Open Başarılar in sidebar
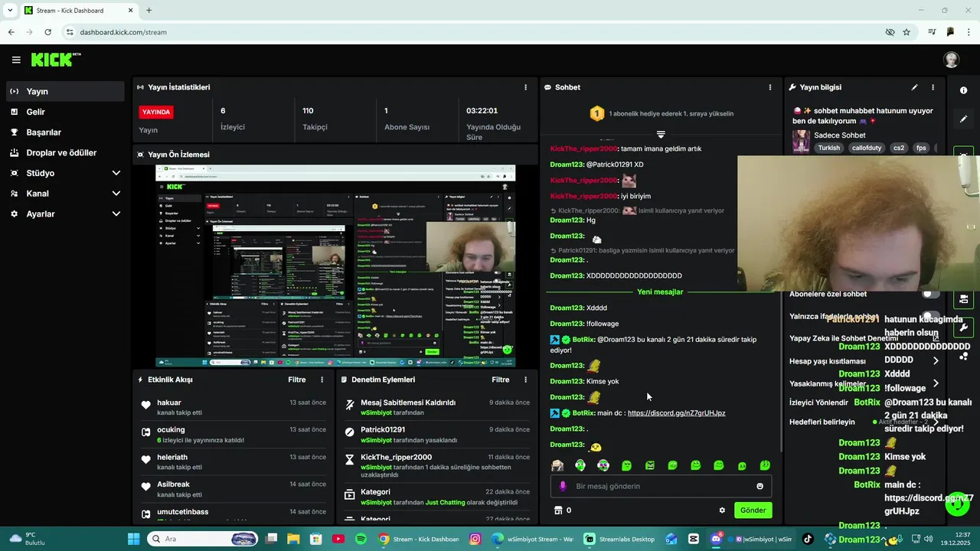The image size is (980, 551). (x=64, y=132)
